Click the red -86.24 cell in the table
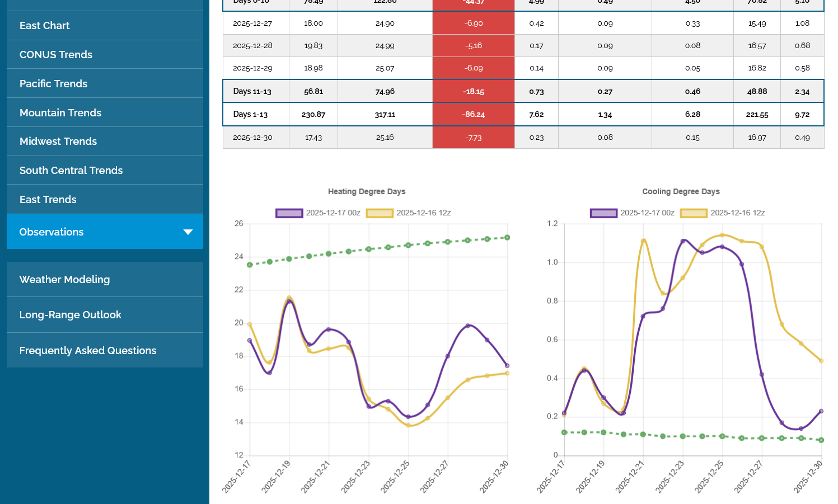Screen dimensions: 838x504 pos(474,115)
